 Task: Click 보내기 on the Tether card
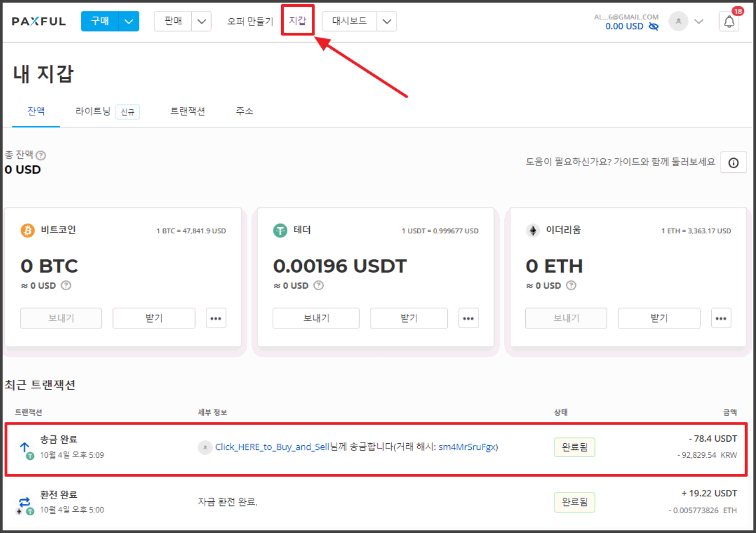point(315,318)
